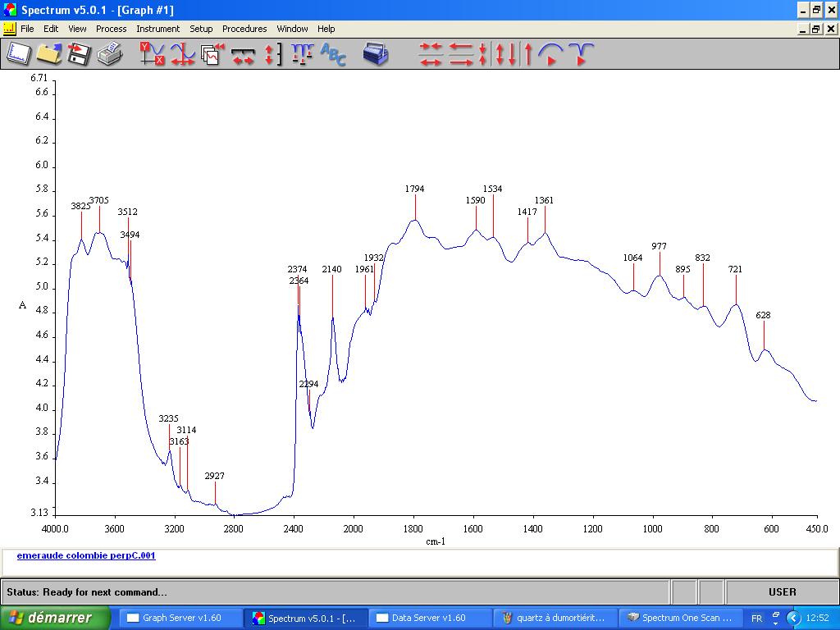This screenshot has width=840, height=630.
Task: Open the Procedures menu
Action: click(244, 29)
